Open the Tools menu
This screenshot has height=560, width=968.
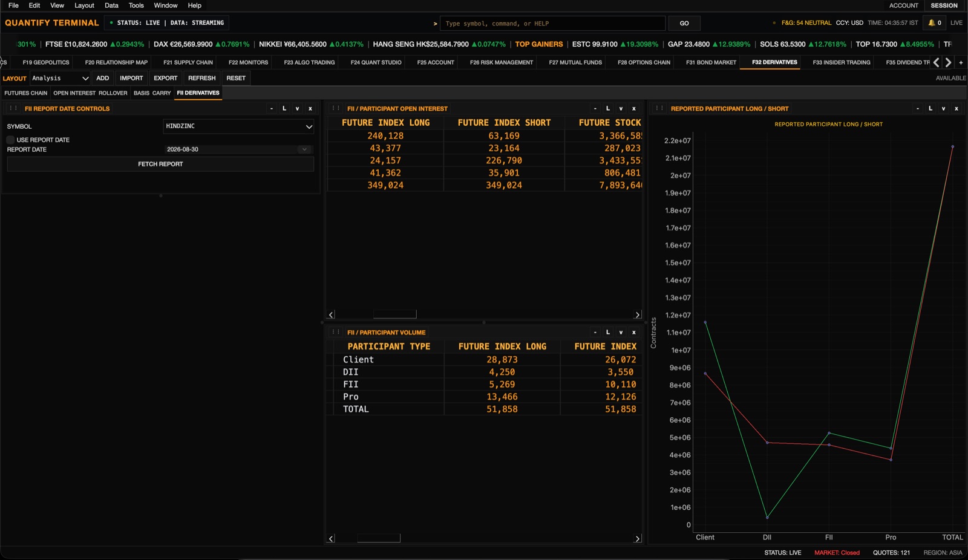point(136,5)
